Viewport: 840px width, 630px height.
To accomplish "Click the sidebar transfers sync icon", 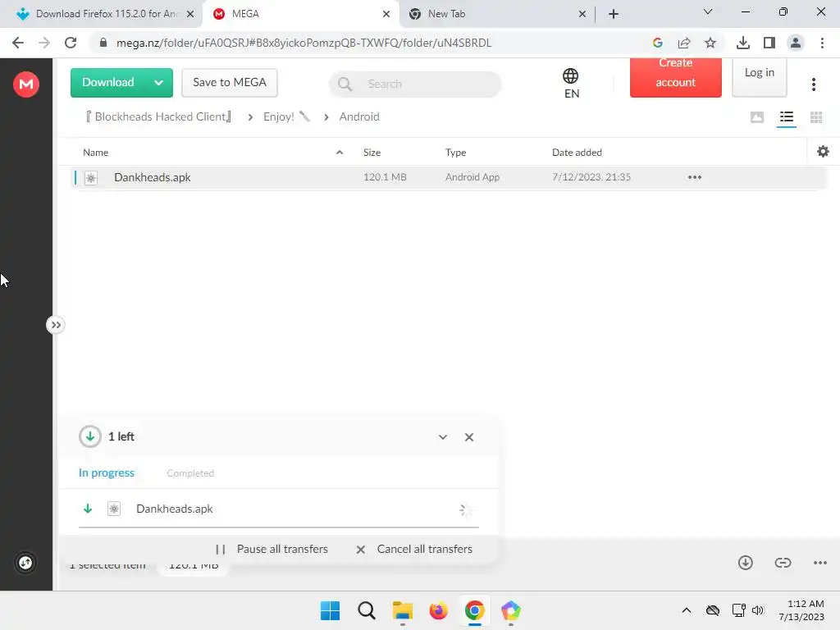I will pyautogui.click(x=25, y=563).
